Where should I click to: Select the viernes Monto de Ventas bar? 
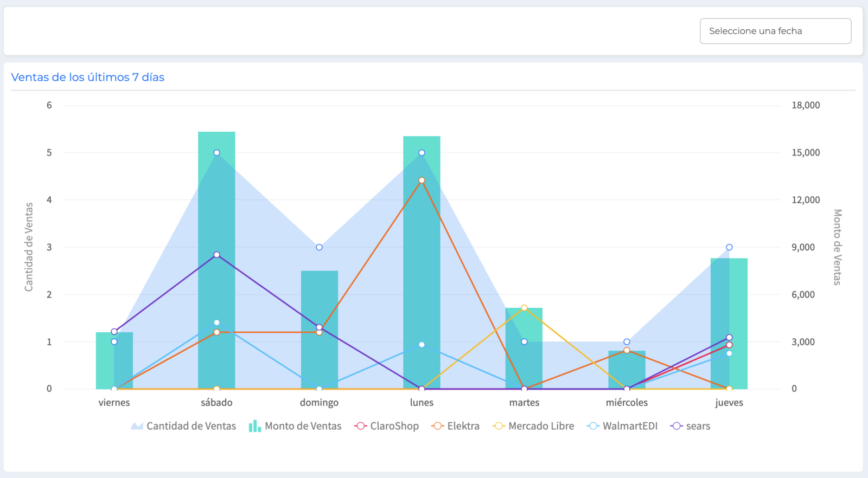pos(114,360)
